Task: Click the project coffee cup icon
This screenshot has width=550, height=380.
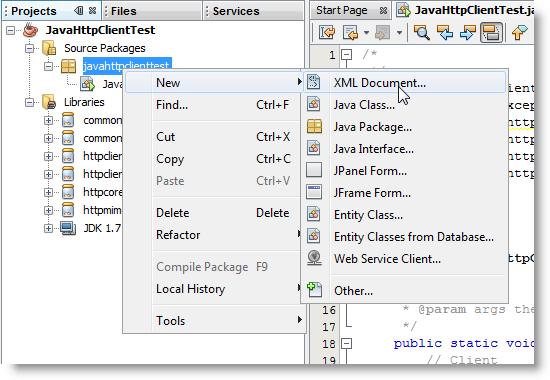Action: pyautogui.click(x=31, y=30)
